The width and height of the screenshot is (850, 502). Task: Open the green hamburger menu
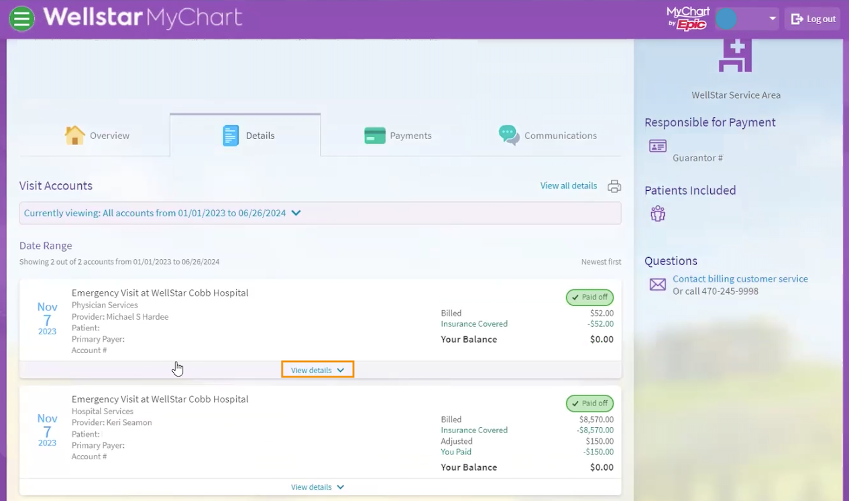22,18
